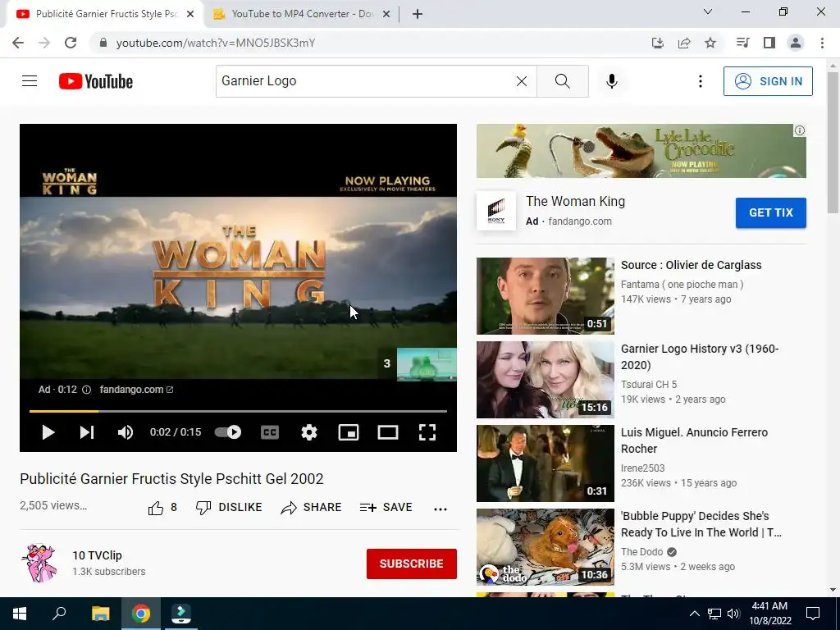The image size is (840, 630).
Task: Switch to theater mode
Action: (388, 432)
